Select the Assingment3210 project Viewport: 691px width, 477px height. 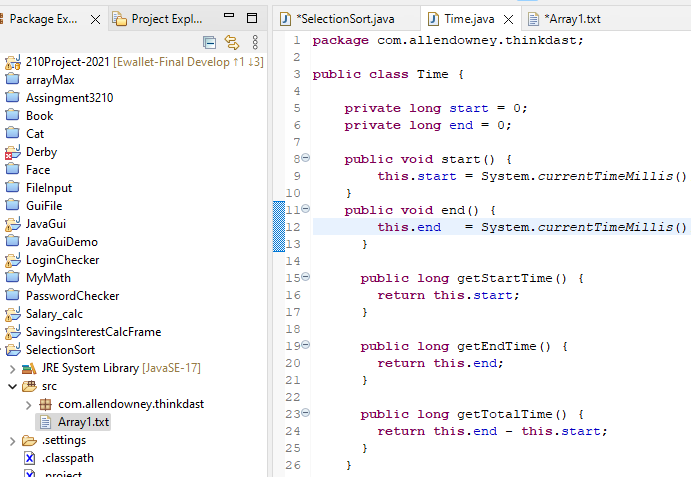(x=69, y=98)
